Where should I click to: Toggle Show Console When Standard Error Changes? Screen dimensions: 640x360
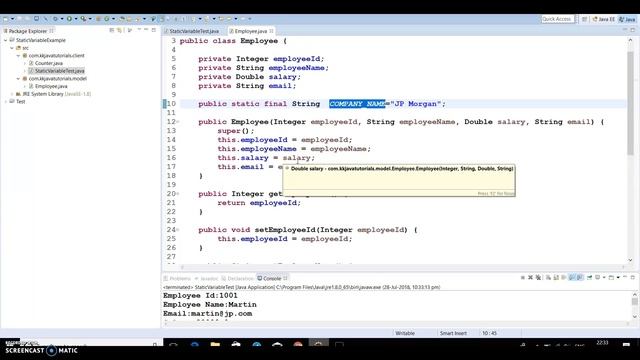tap(580, 278)
